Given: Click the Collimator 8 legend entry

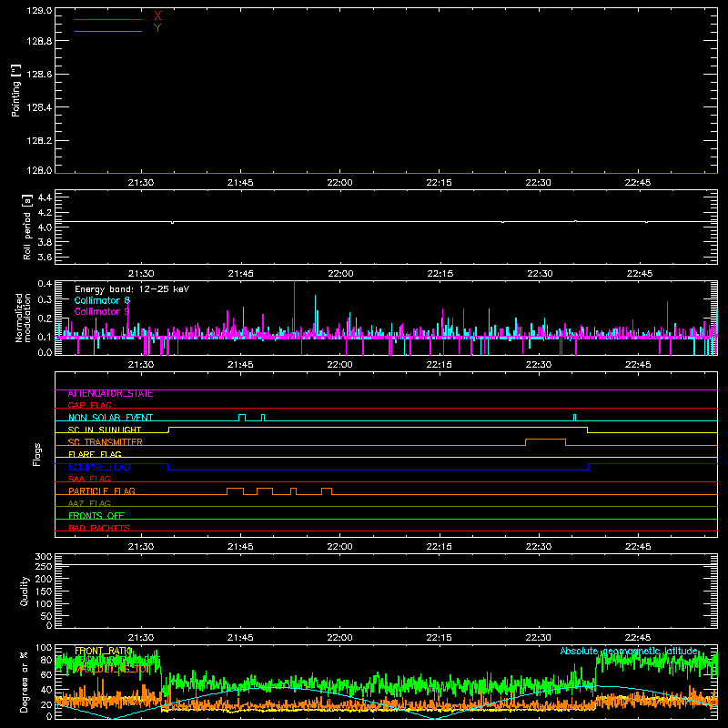Looking at the screenshot, I should pyautogui.click(x=102, y=300).
